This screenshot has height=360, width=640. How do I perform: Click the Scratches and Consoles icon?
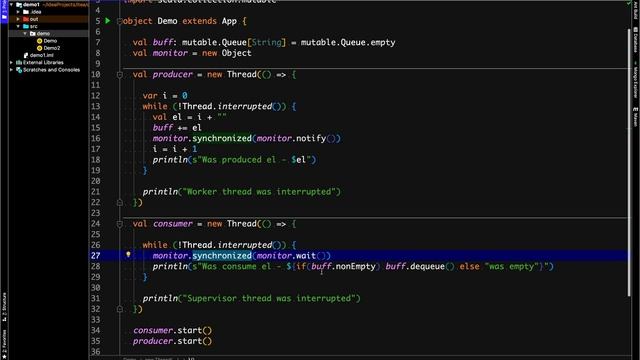[19, 70]
